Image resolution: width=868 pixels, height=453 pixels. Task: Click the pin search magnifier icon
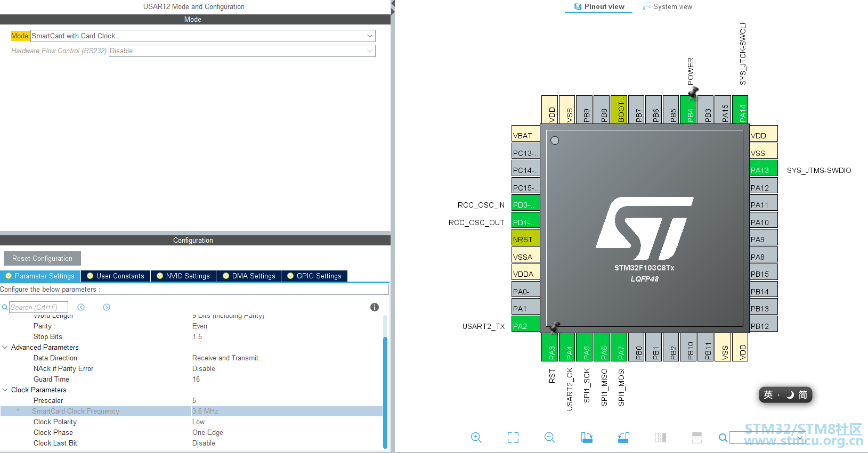(723, 438)
